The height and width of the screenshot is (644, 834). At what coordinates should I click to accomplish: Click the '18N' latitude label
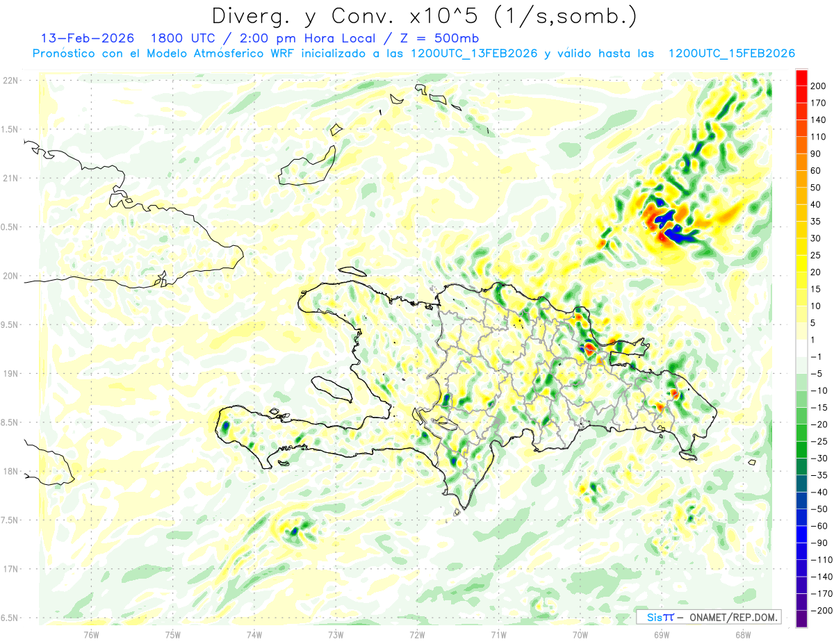pyautogui.click(x=10, y=472)
